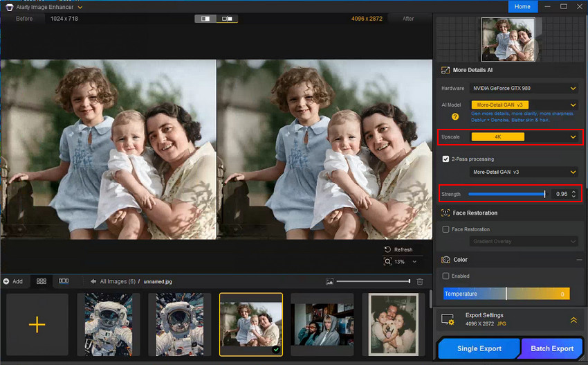Click the After label
Screen dimensions: 588x365
click(408, 19)
